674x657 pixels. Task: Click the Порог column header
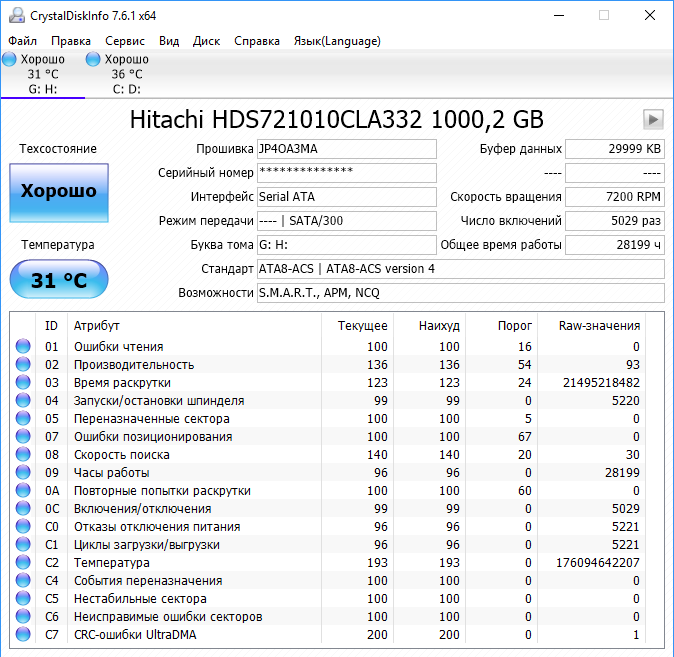tap(515, 326)
